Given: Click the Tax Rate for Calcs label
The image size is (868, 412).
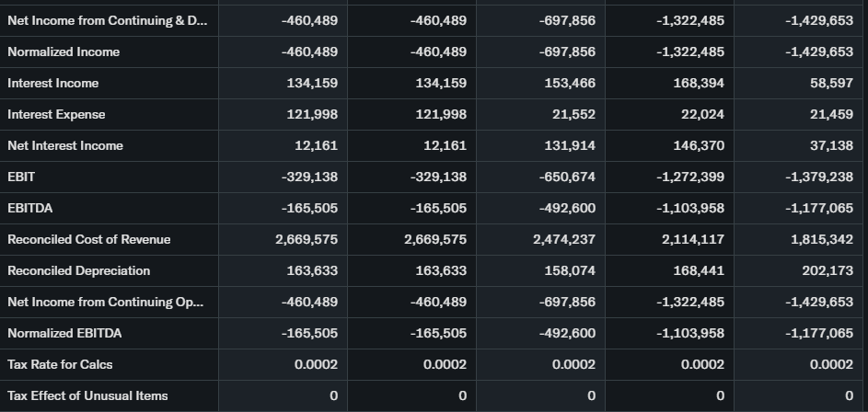Looking at the screenshot, I should pos(60,365).
